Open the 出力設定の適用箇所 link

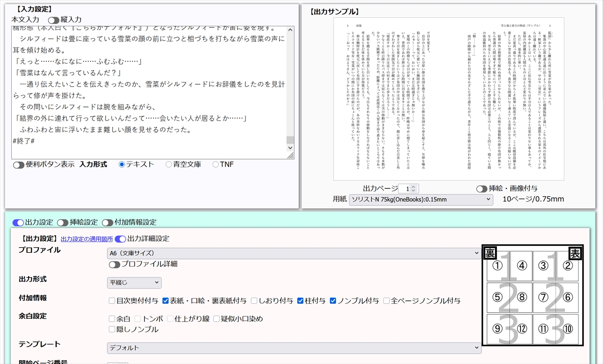[x=87, y=239]
